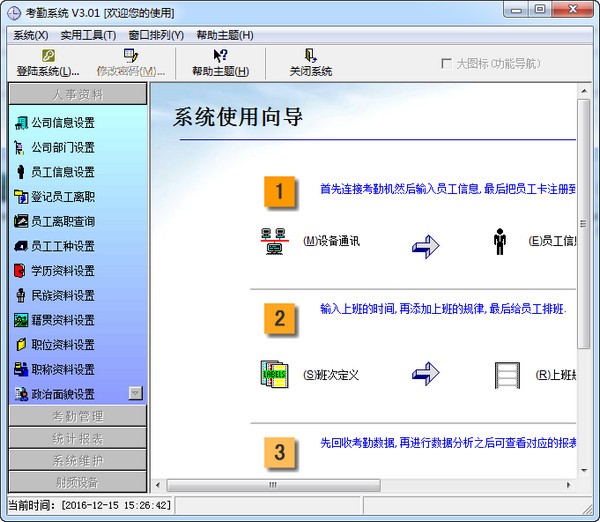Maximize the 考勤系统 window

tap(540, 9)
